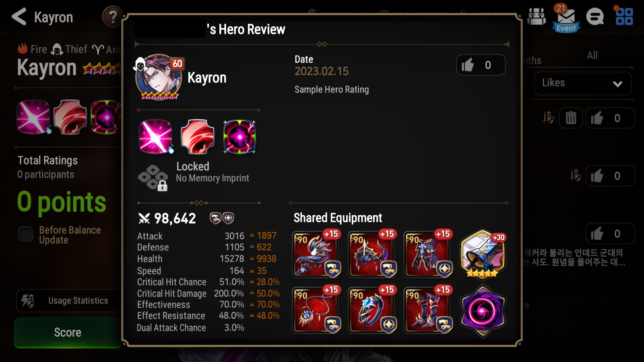Go back using the Kayron back arrow
Image resolution: width=644 pixels, height=362 pixels.
click(19, 17)
